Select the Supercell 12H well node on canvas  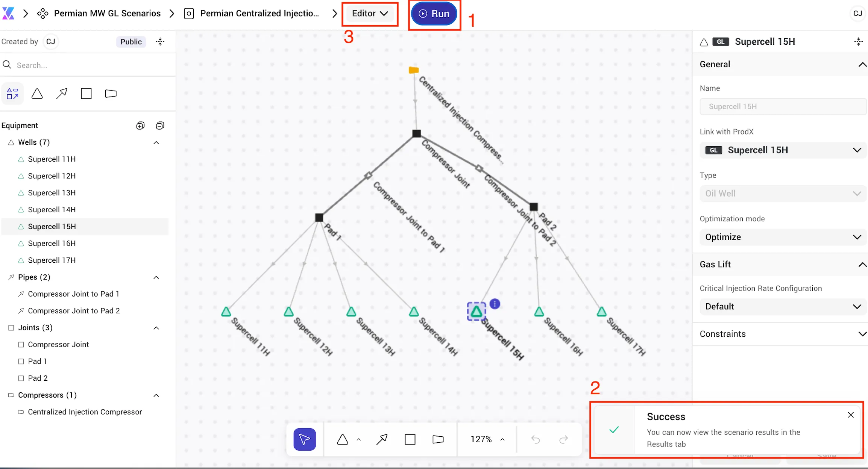tap(288, 312)
